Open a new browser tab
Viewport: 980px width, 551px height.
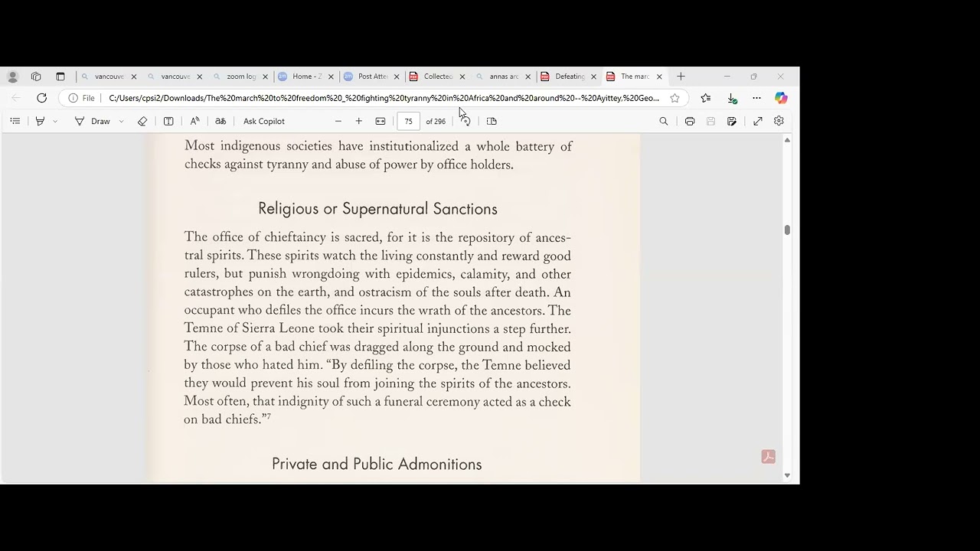[x=681, y=77]
